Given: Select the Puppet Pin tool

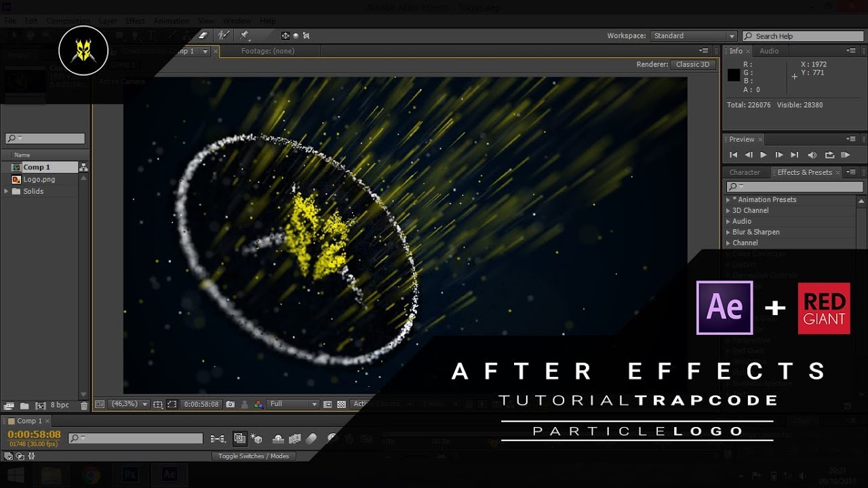Looking at the screenshot, I should tap(244, 36).
